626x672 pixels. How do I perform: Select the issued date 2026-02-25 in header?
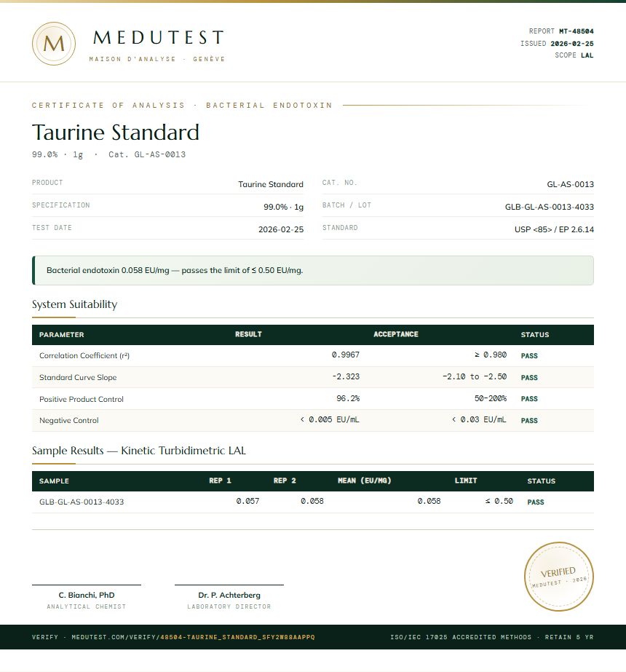(x=572, y=44)
